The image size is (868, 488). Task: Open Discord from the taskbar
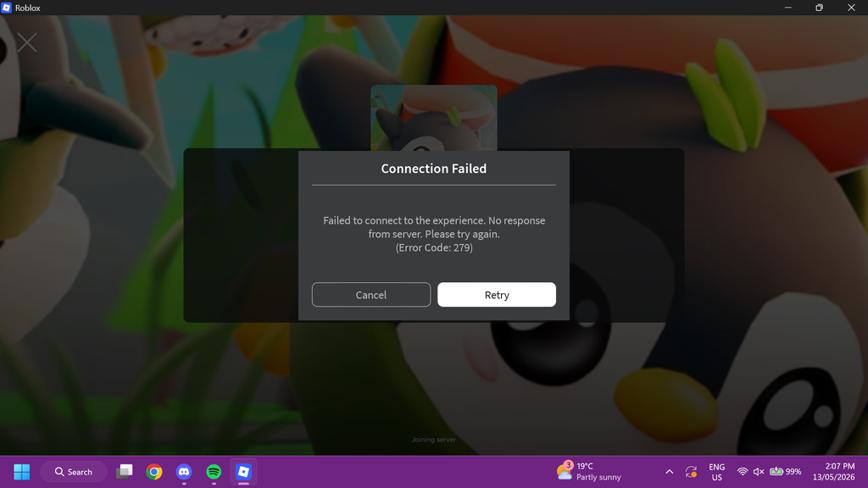coord(184,472)
